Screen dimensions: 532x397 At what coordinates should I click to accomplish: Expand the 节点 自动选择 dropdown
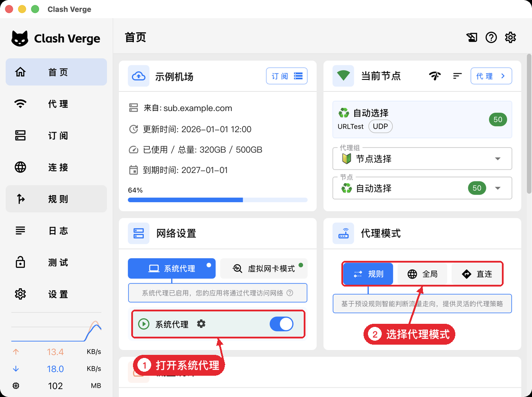click(422, 188)
